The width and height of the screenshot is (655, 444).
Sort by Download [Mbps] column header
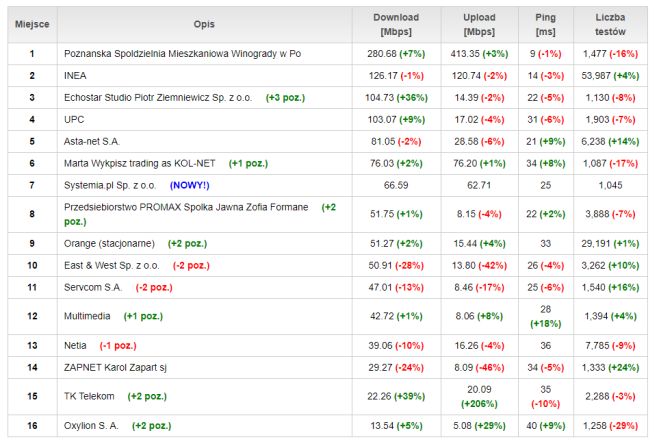point(395,24)
